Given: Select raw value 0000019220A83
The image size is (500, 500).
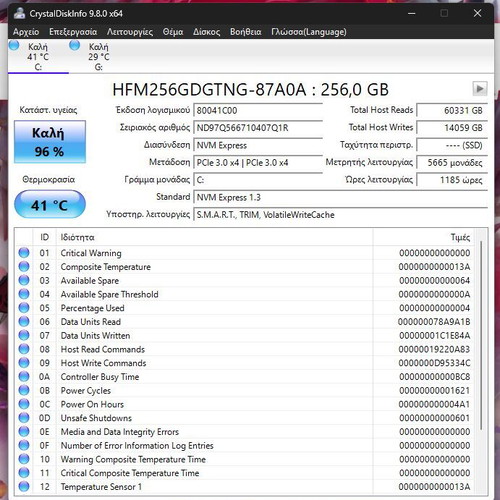Looking at the screenshot, I should pos(434,349).
